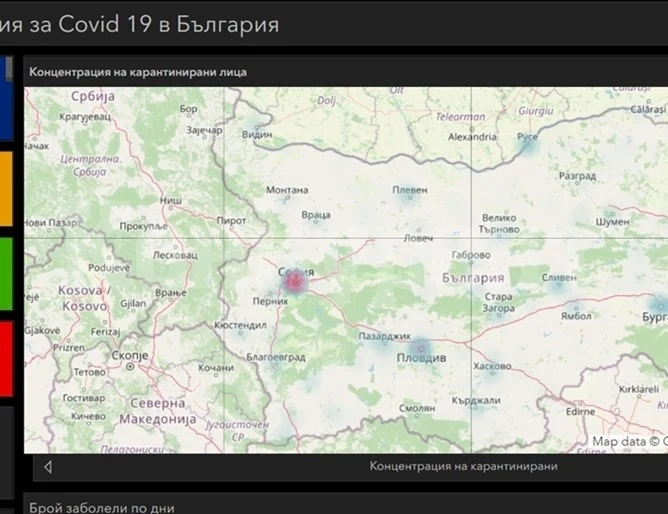Click the 'Кърджали' city label

[x=476, y=401]
